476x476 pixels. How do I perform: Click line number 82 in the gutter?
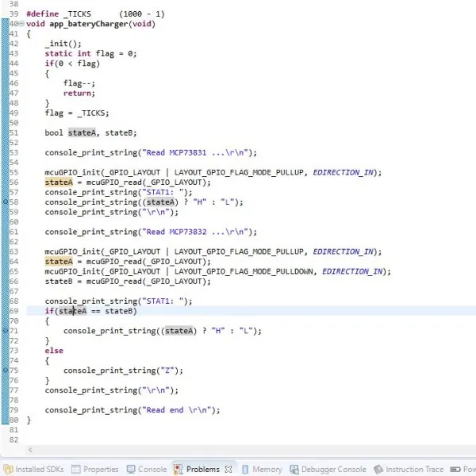pos(13,440)
